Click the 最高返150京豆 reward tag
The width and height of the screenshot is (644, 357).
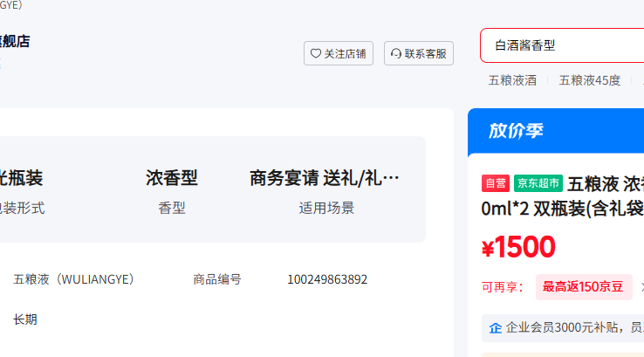coord(584,287)
